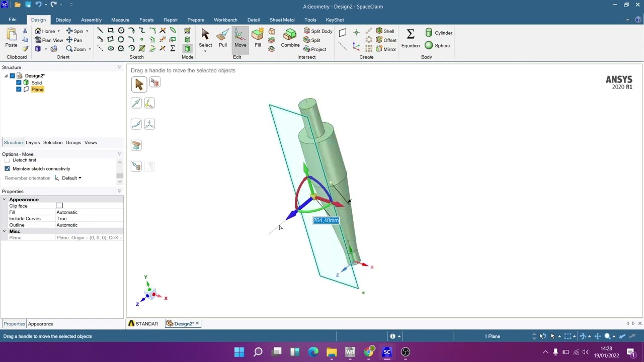The height and width of the screenshot is (362, 644).
Task: Open the Spin dropdown arrow
Action: pyautogui.click(x=87, y=31)
